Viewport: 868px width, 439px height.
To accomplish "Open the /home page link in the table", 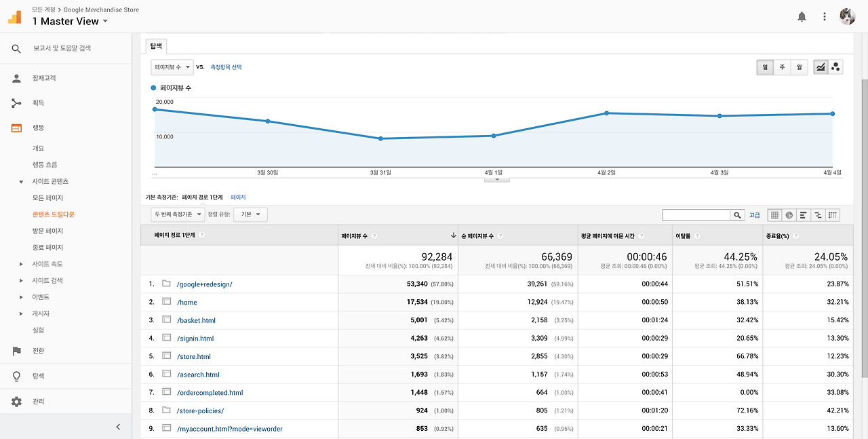I will (x=186, y=301).
